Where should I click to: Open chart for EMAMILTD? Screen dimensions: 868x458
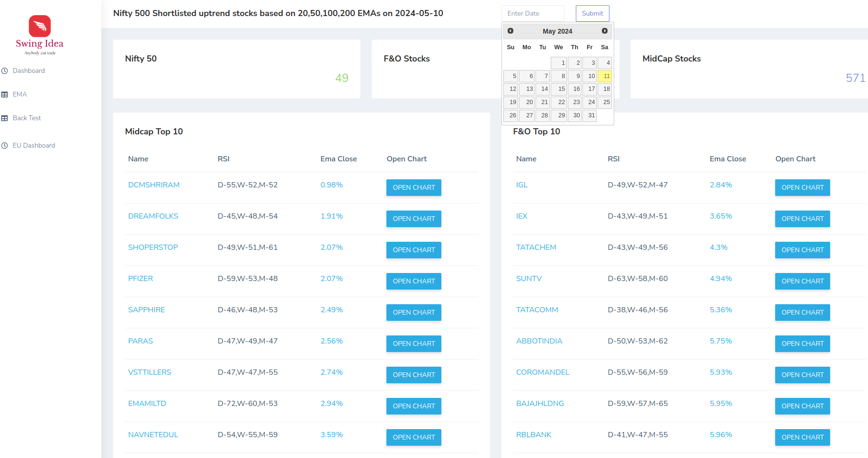pos(414,406)
